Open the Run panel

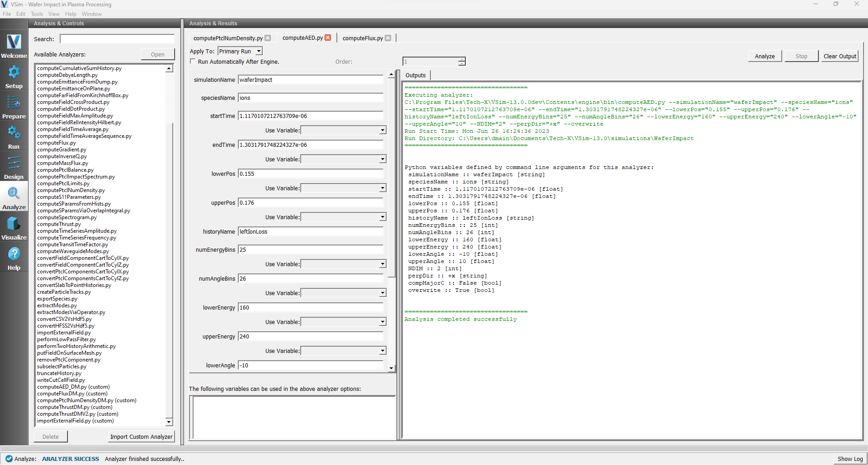(x=14, y=137)
